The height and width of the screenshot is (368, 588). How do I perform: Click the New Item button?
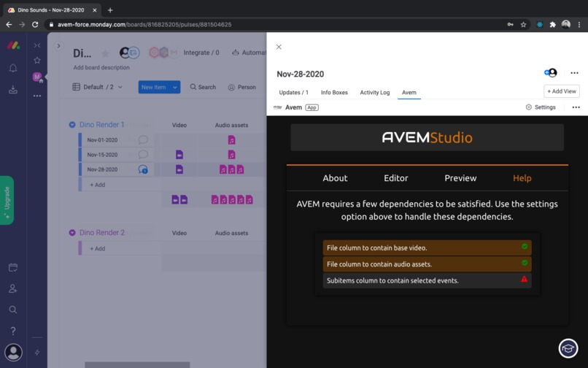point(154,87)
